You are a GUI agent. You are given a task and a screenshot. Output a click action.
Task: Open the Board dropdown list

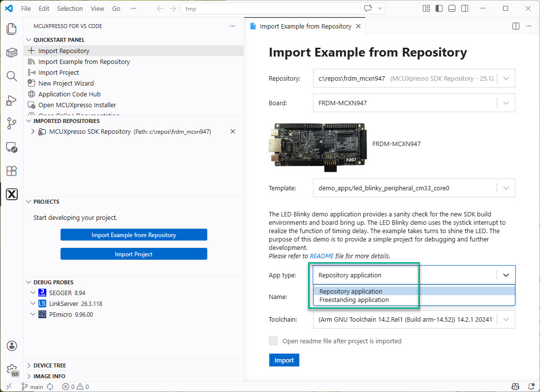[506, 103]
